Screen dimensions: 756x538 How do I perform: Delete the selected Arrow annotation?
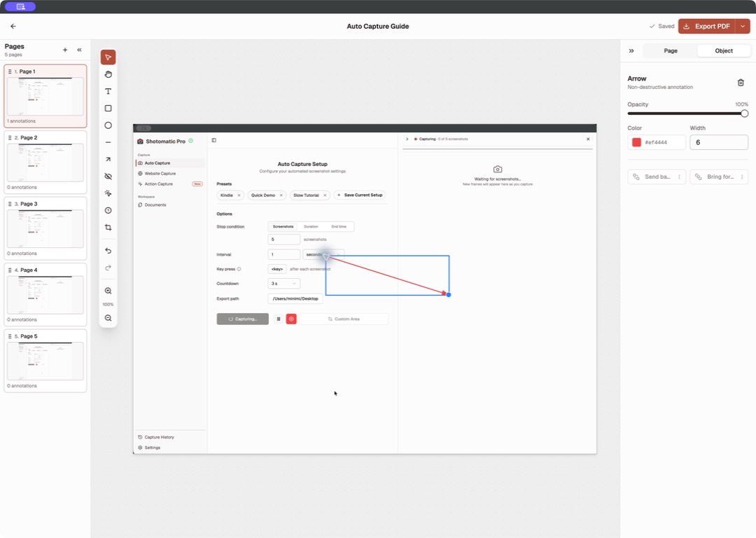pos(741,83)
